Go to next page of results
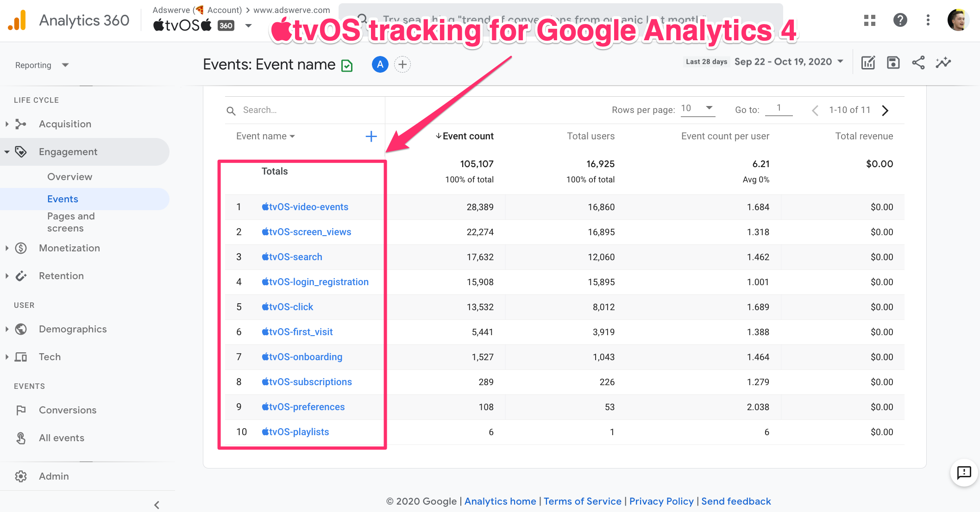This screenshot has width=980, height=512. coord(885,110)
